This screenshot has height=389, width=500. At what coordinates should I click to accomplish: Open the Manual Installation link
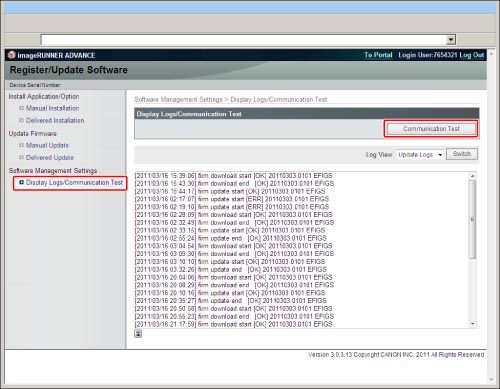[53, 108]
